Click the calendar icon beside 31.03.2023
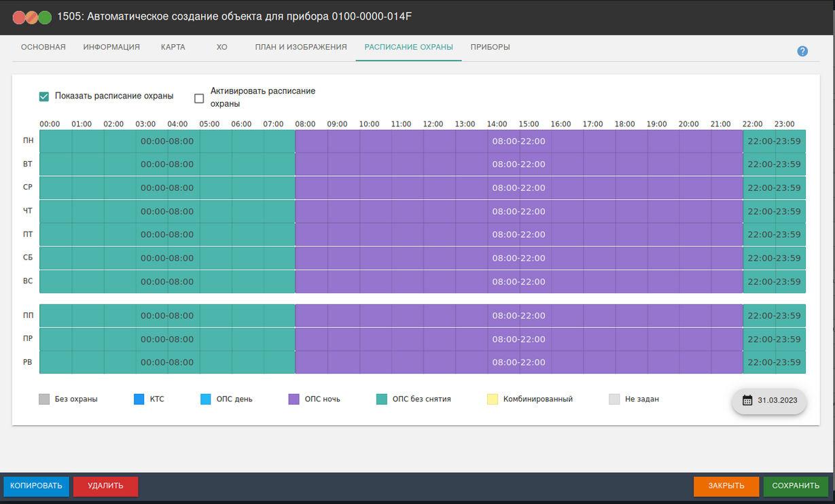This screenshot has width=835, height=504. [747, 400]
